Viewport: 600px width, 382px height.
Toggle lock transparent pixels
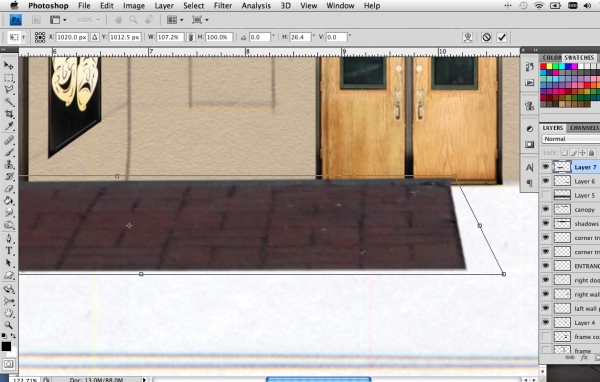click(x=564, y=153)
